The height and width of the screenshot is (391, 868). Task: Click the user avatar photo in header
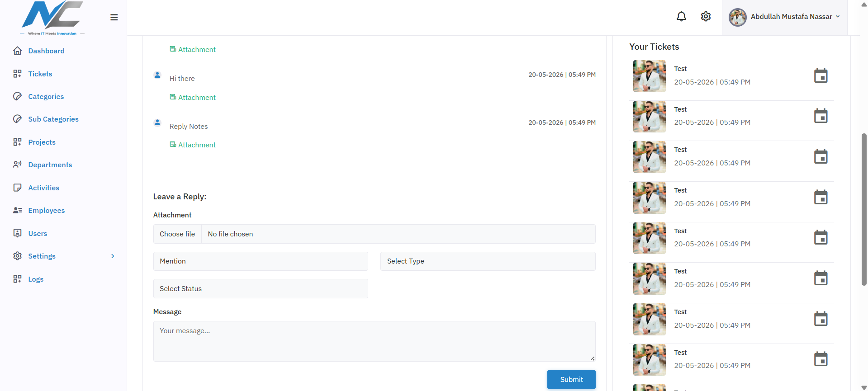click(737, 17)
